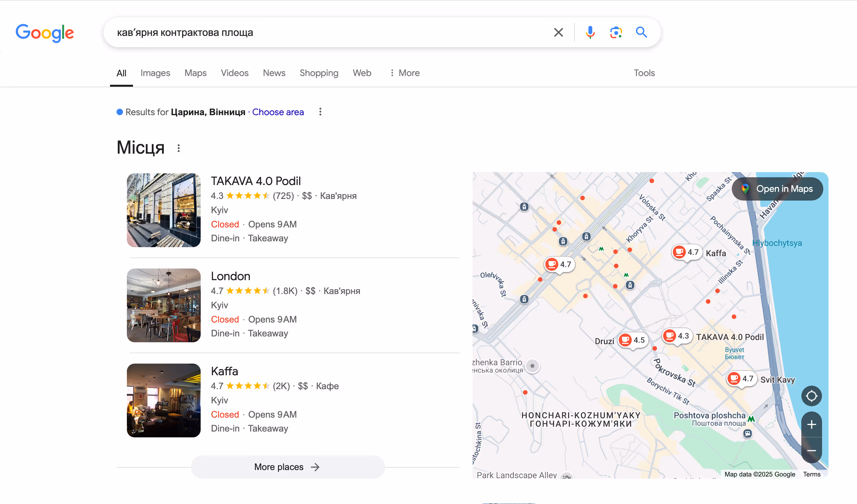Click TAKAVA 4.0 Podil 4.3 map pin
The height and width of the screenshot is (504, 857).
677,336
